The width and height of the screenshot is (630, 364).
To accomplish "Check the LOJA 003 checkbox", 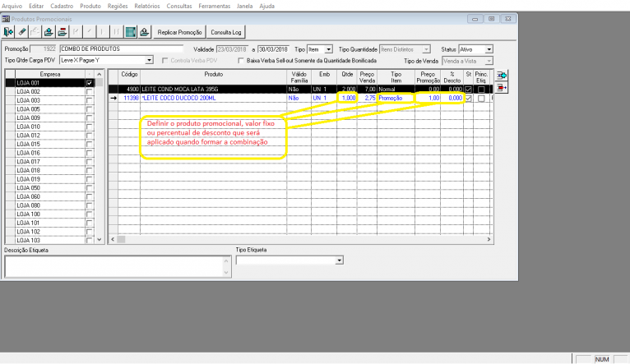I will 89,100.
